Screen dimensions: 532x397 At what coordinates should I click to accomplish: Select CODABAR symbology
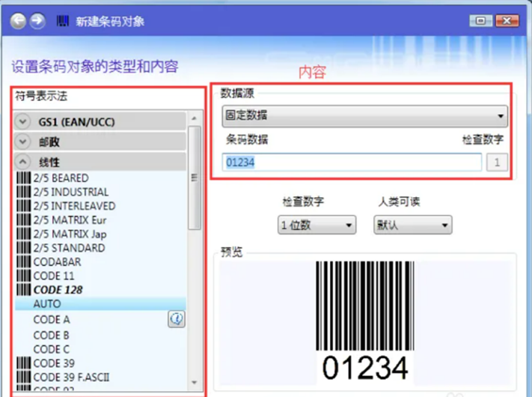click(x=57, y=262)
